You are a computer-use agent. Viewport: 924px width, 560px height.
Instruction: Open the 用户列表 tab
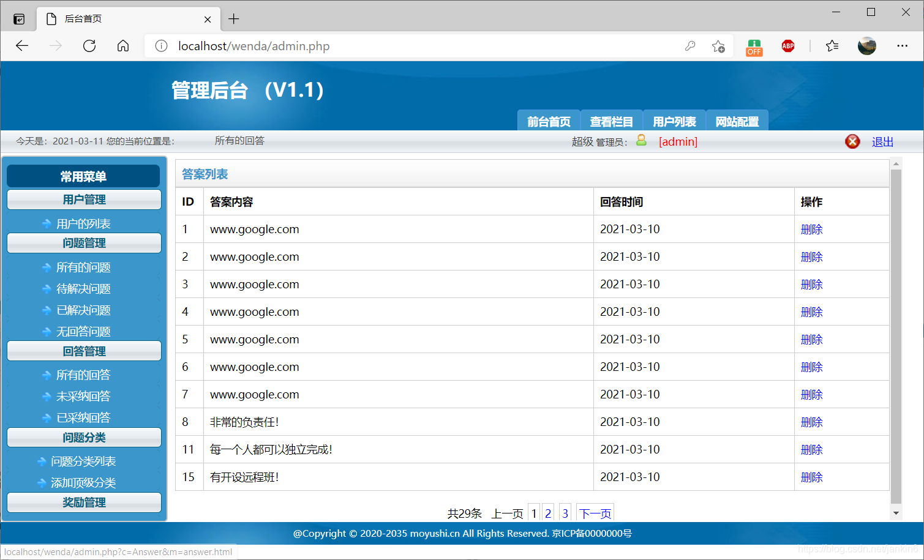coord(674,121)
